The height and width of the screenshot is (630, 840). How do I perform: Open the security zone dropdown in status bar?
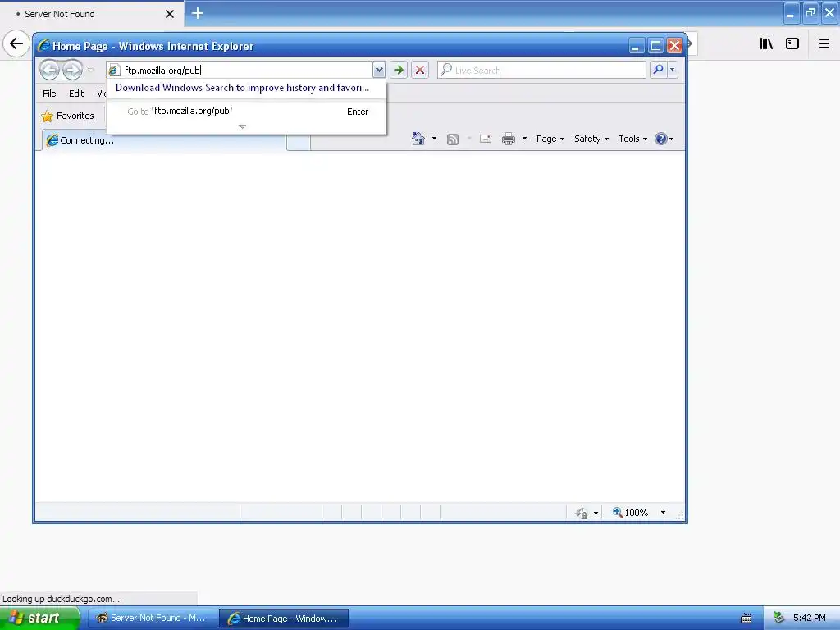click(596, 514)
